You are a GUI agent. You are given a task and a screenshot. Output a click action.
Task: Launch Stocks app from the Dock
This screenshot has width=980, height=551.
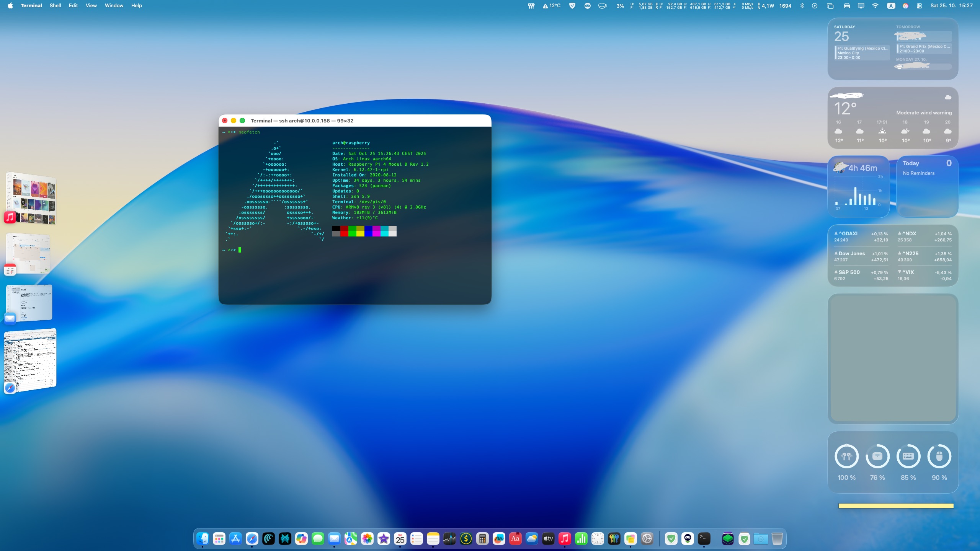(x=449, y=539)
